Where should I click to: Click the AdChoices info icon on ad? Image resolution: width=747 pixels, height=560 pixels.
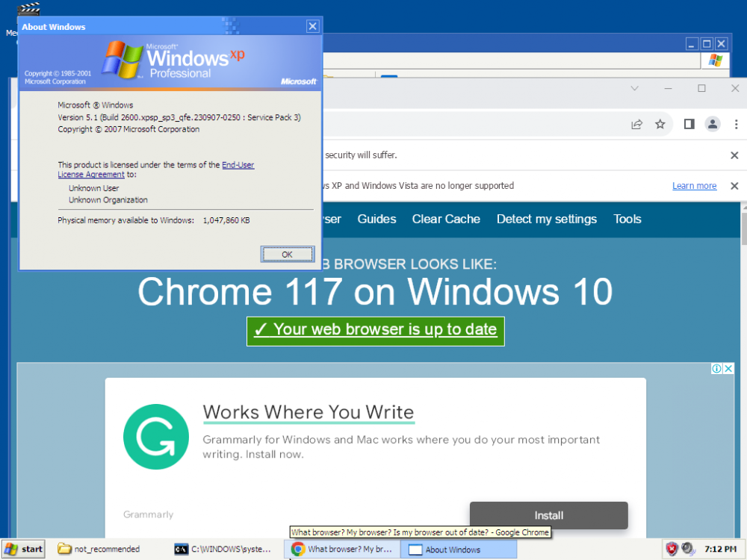click(x=716, y=369)
